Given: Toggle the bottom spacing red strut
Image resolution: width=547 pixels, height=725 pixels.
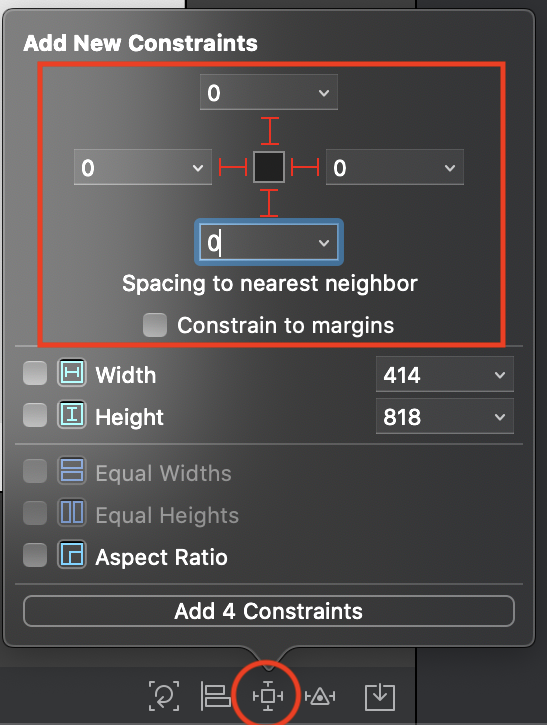Looking at the screenshot, I should click(269, 203).
